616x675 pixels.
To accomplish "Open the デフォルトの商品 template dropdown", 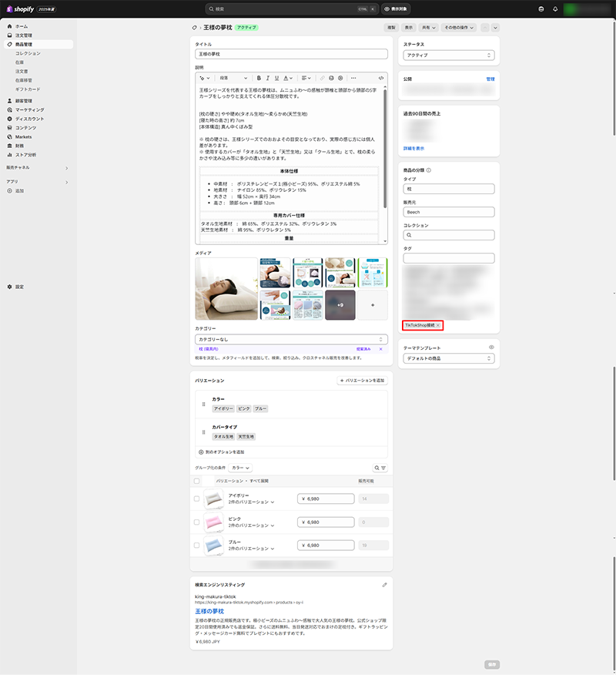I will click(x=449, y=358).
